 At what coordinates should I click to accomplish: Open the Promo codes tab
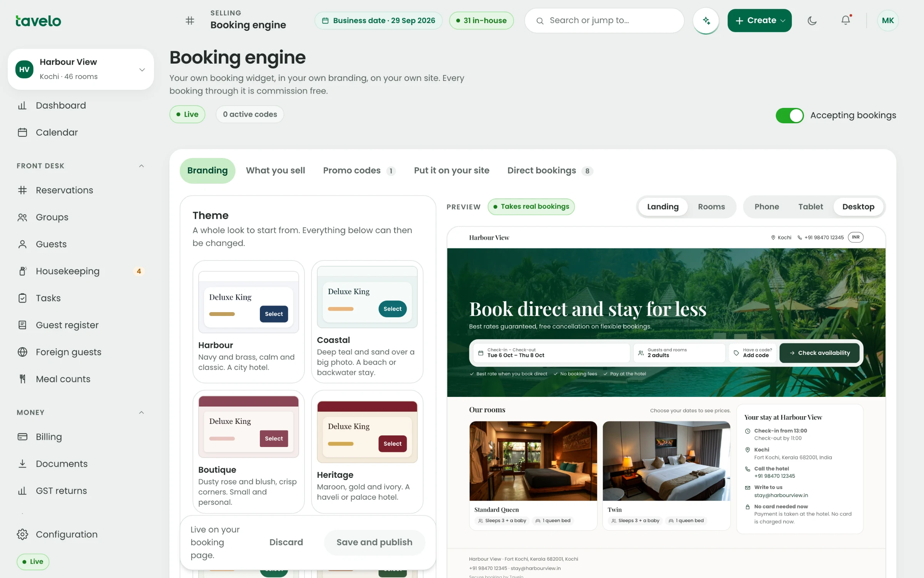pos(359,170)
